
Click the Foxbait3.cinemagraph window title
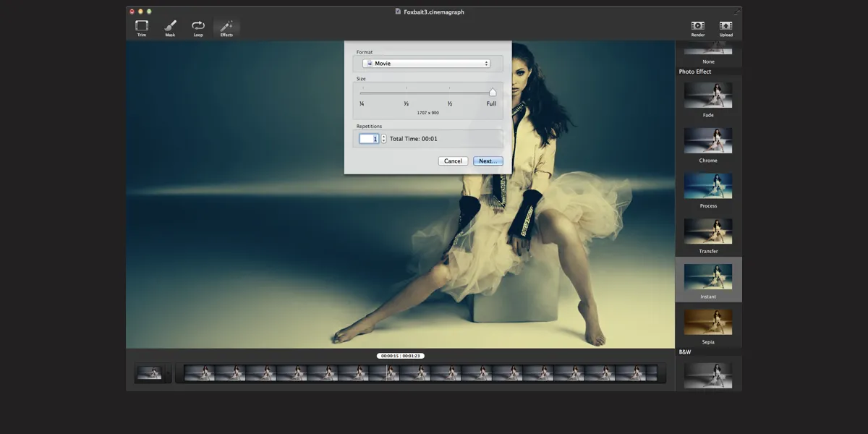tap(434, 11)
